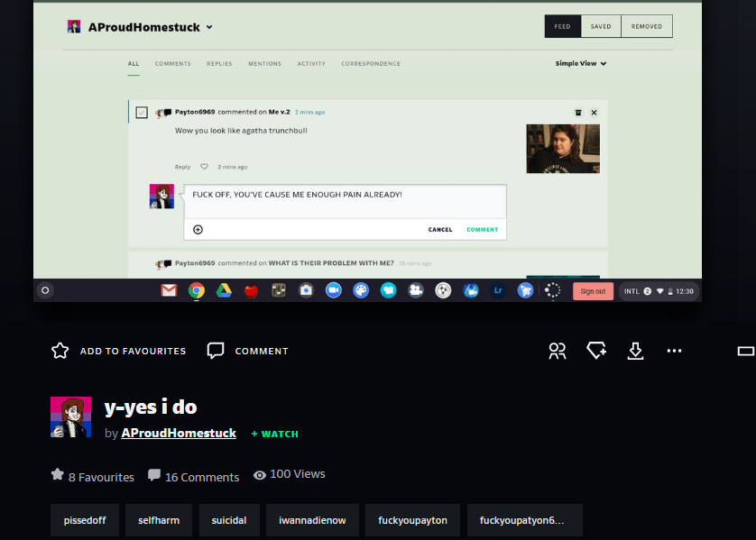Click the launcher circle button on shelf
Image resolution: width=756 pixels, height=540 pixels.
(x=45, y=290)
